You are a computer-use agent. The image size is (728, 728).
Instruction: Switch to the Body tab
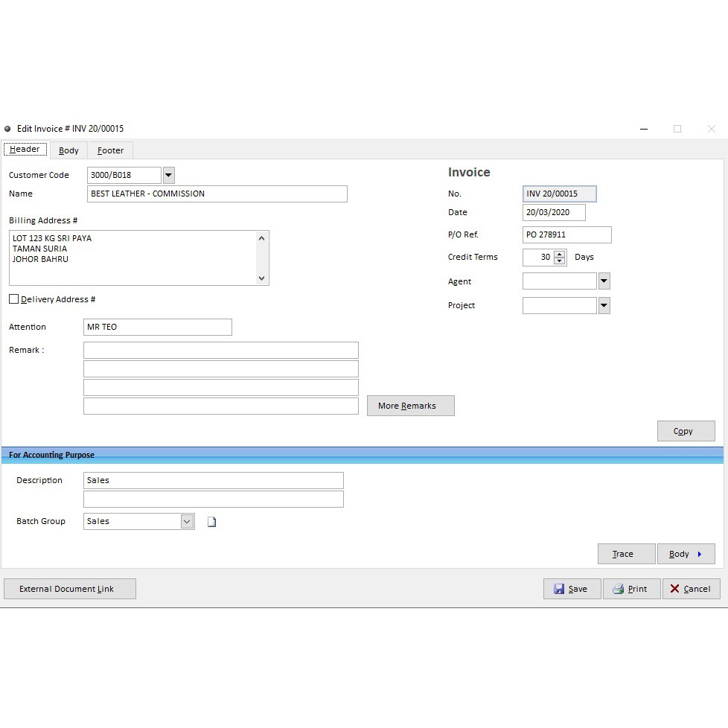pos(68,150)
